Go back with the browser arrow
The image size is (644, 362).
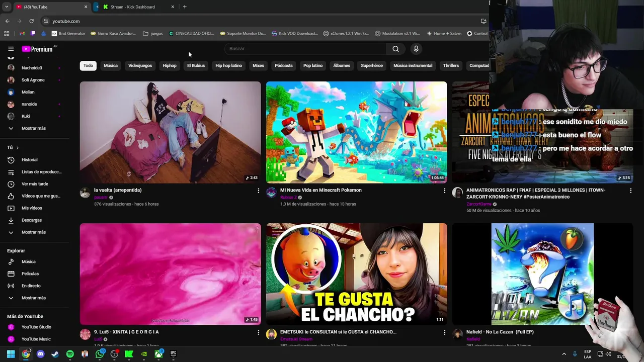point(7,21)
